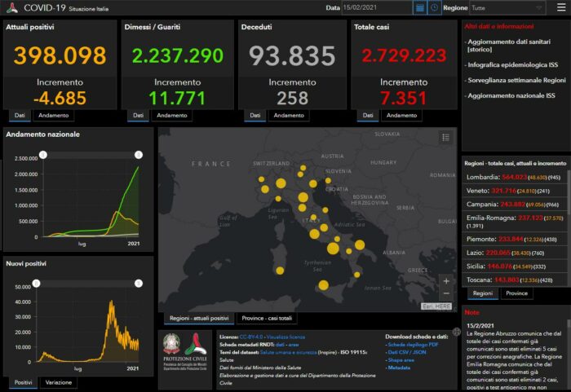Click the clock time icon beside date
Viewport: 571px width, 392px height.
coord(434,7)
